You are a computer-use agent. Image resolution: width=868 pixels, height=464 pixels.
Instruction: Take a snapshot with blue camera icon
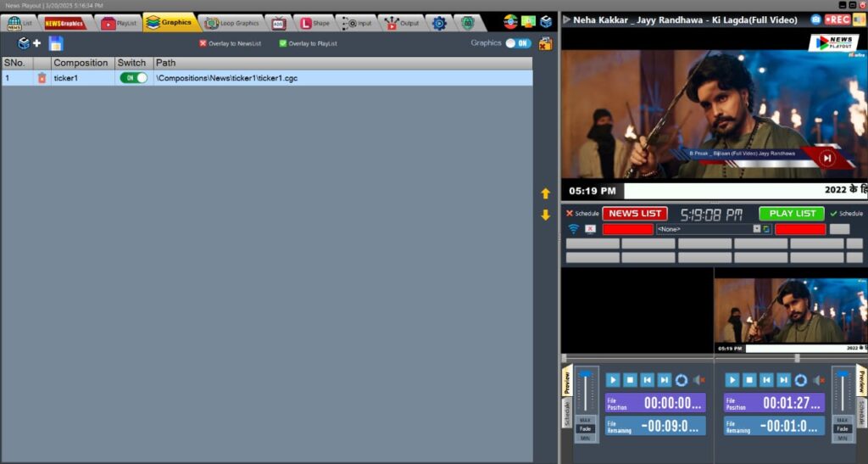click(x=816, y=20)
